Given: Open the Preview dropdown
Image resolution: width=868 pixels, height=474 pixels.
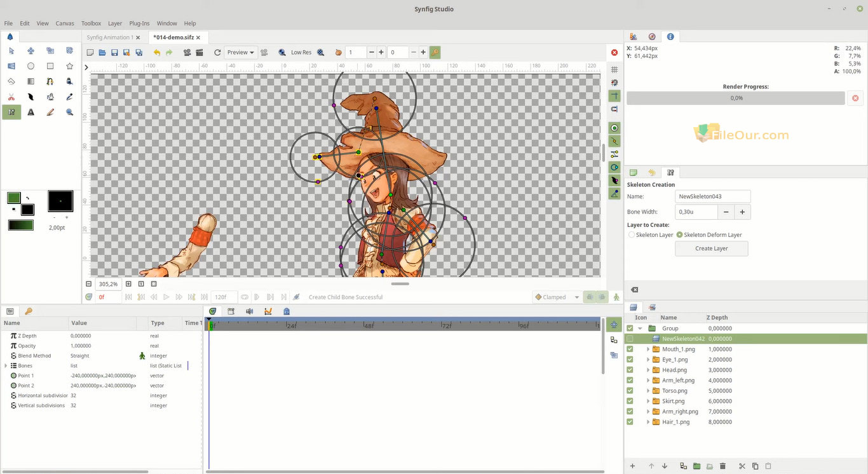Looking at the screenshot, I should pos(241,53).
